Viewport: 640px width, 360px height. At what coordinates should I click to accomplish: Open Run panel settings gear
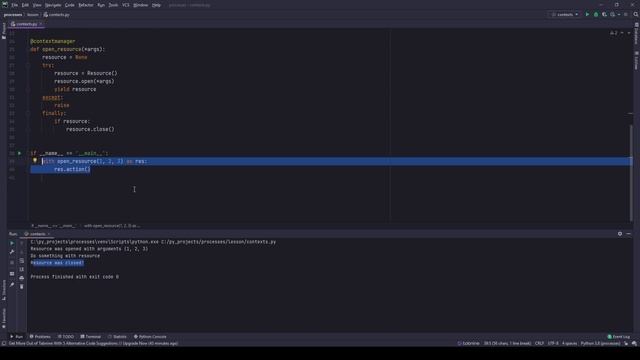[x=620, y=234]
